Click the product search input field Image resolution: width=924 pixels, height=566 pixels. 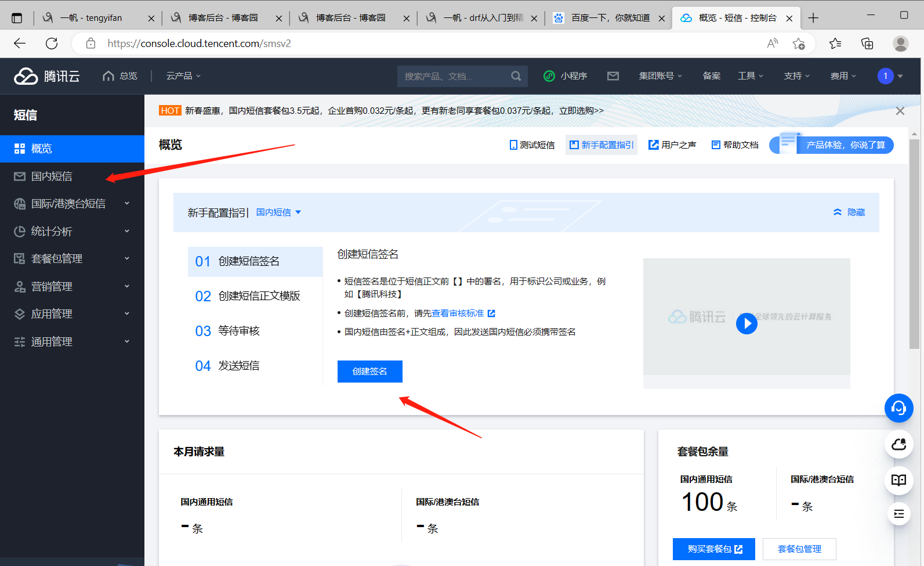[x=462, y=76]
